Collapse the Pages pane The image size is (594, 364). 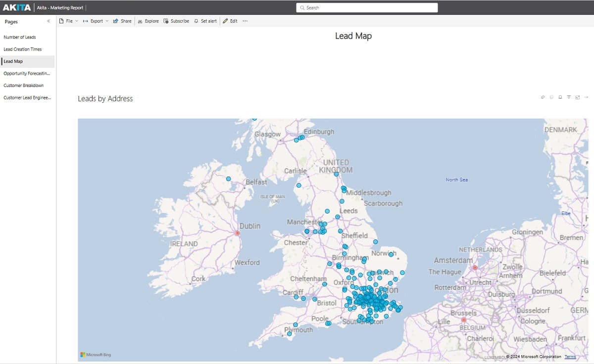(48, 21)
